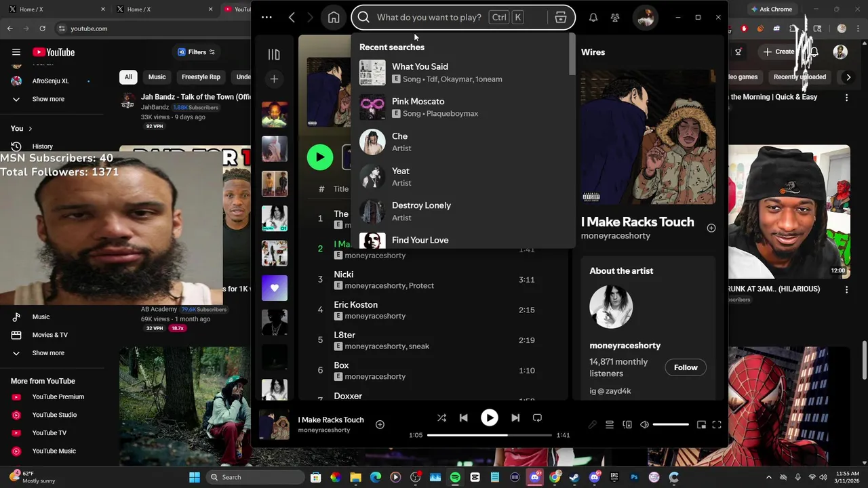Select Recently uploaded chip

800,77
